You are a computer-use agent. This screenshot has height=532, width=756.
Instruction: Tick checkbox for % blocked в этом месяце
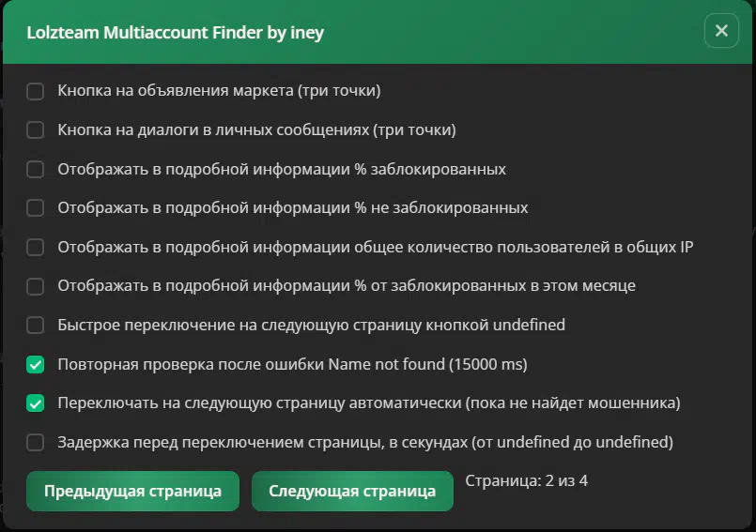36,286
